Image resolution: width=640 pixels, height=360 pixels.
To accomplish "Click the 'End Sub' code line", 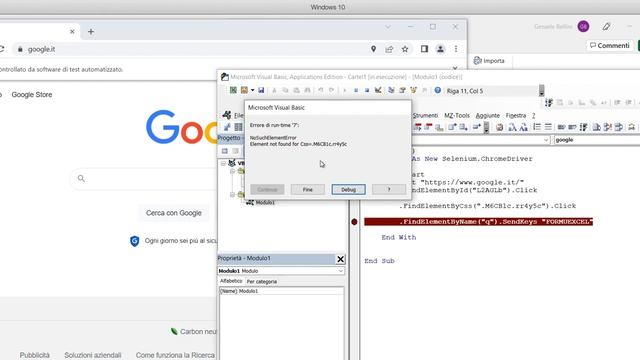I will pos(379,261).
